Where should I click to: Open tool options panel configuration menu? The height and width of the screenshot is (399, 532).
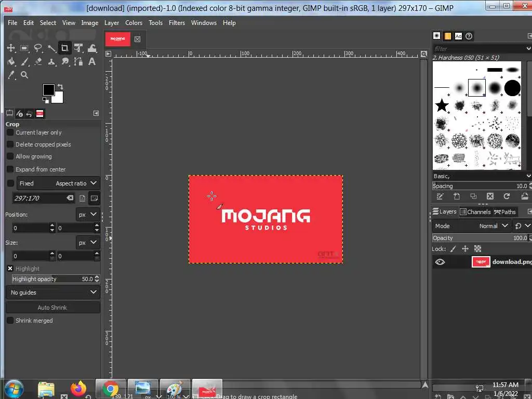[96, 113]
